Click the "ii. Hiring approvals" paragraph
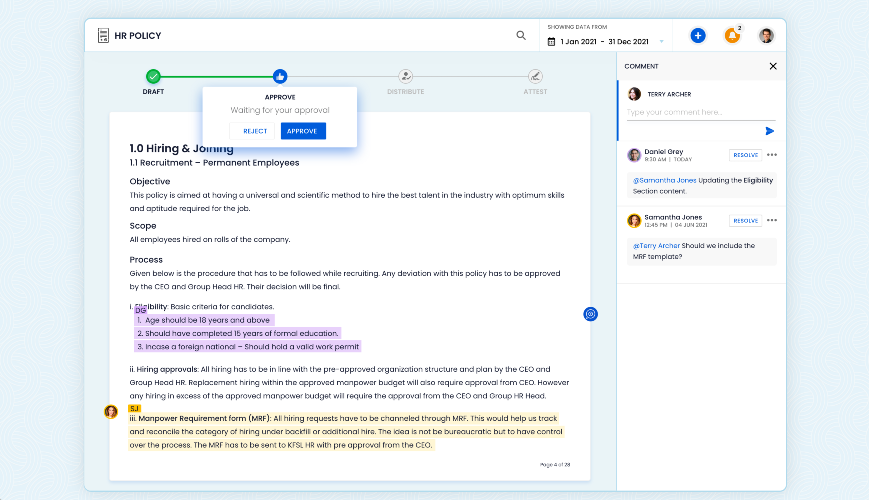 (349, 382)
